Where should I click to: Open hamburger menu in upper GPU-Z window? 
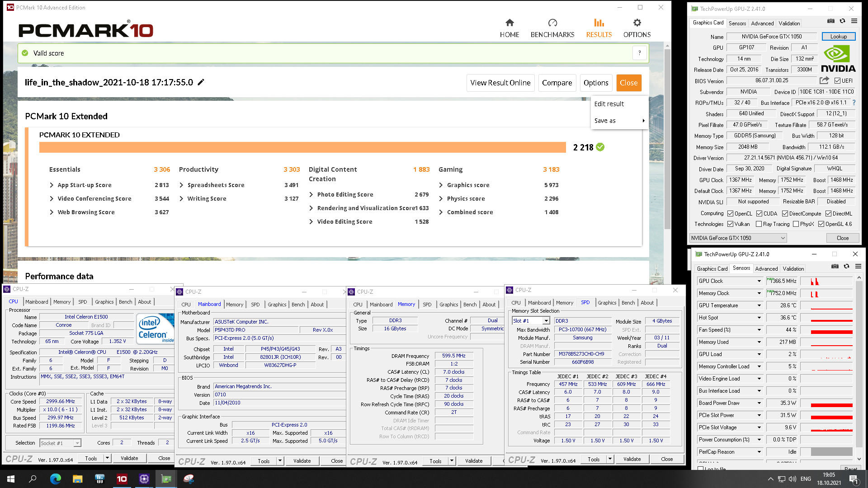pos(854,21)
